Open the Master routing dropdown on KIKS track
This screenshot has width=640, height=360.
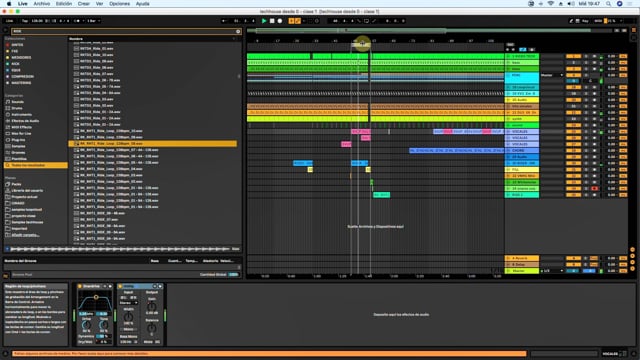(x=552, y=75)
